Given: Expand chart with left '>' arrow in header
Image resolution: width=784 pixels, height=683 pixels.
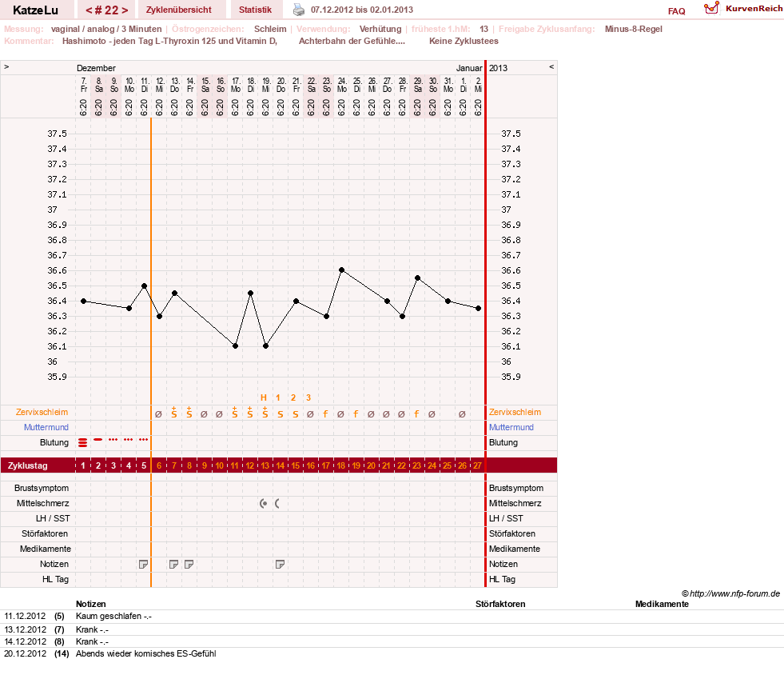Looking at the screenshot, I should (6, 66).
